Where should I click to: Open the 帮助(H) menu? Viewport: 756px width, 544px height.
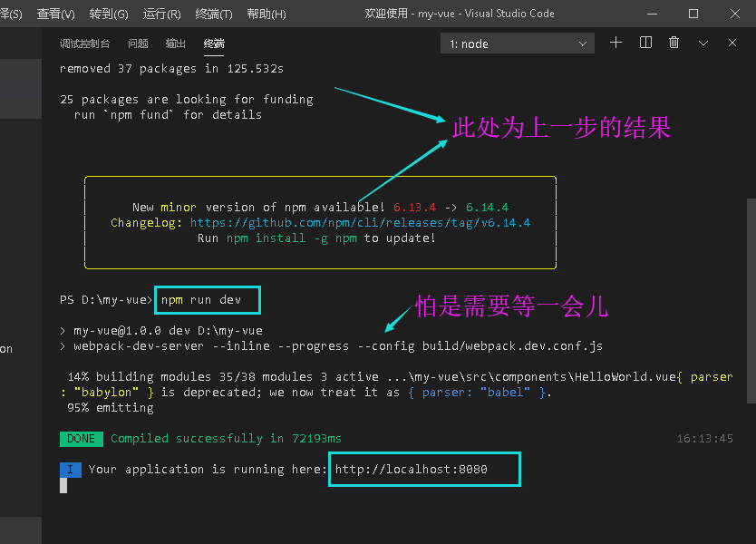pyautogui.click(x=266, y=14)
